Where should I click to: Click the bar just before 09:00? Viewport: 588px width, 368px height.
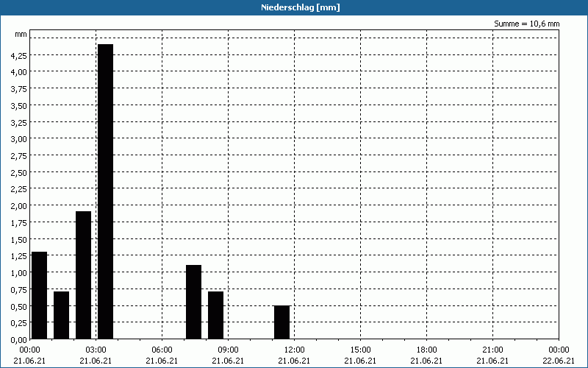point(215,316)
